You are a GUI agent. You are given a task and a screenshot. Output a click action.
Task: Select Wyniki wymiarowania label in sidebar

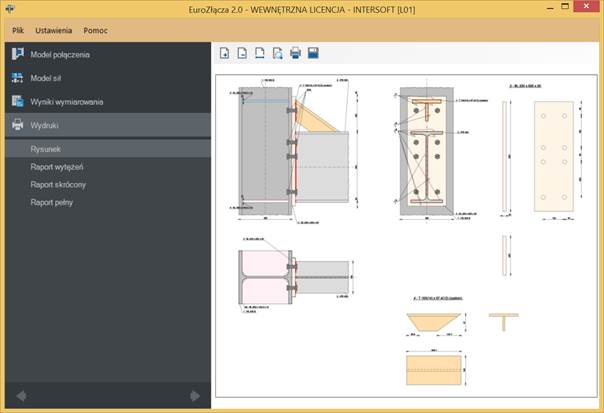click(x=67, y=102)
